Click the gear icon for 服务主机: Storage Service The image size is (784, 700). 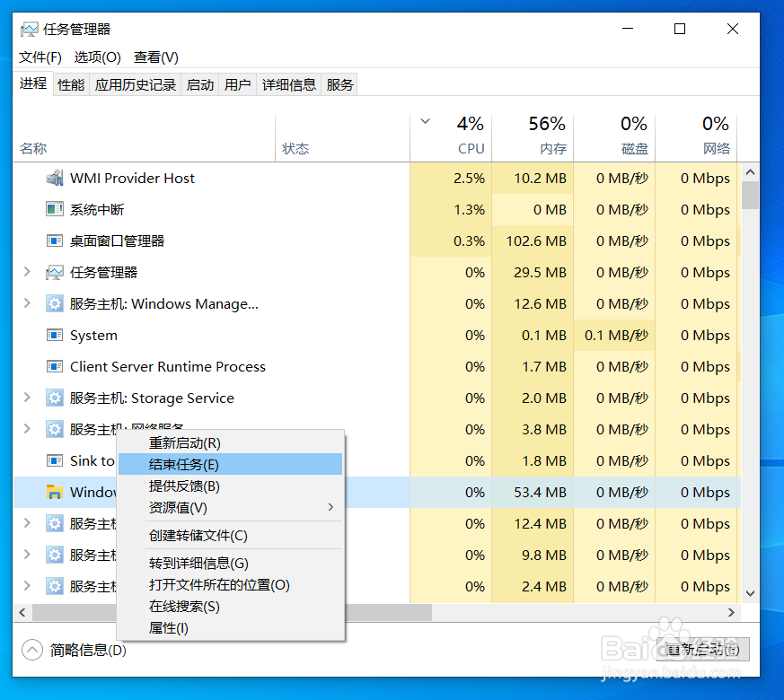point(55,398)
